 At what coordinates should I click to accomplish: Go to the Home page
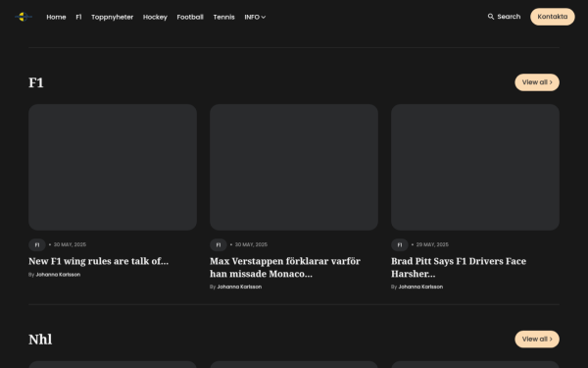tap(56, 17)
